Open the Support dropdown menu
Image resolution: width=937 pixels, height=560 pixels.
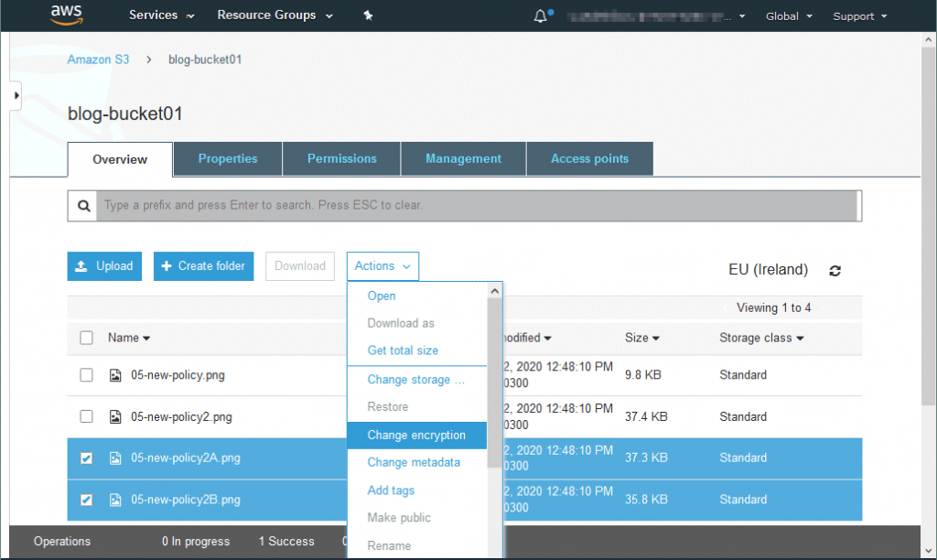pos(859,16)
